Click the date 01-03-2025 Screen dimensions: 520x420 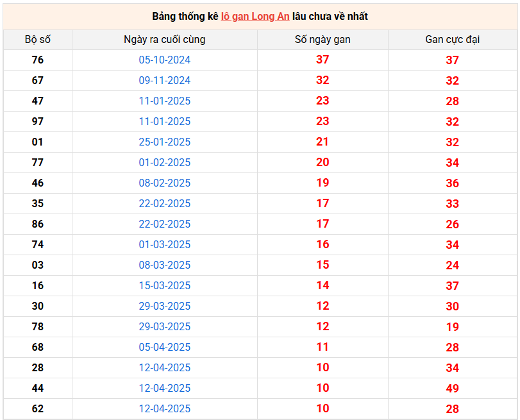[165, 245]
